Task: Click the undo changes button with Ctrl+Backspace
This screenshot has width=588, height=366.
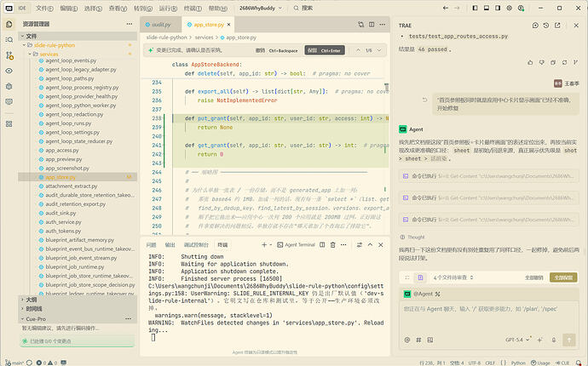Action: coord(276,50)
